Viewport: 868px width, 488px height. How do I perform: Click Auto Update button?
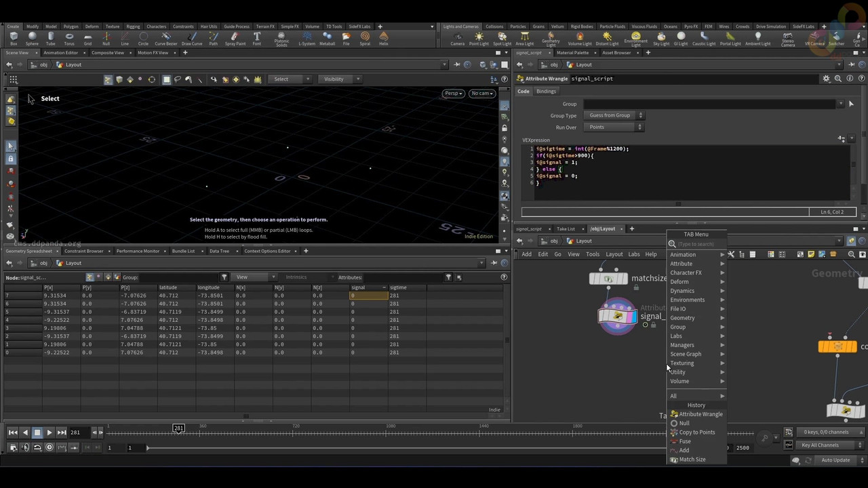(x=835, y=460)
